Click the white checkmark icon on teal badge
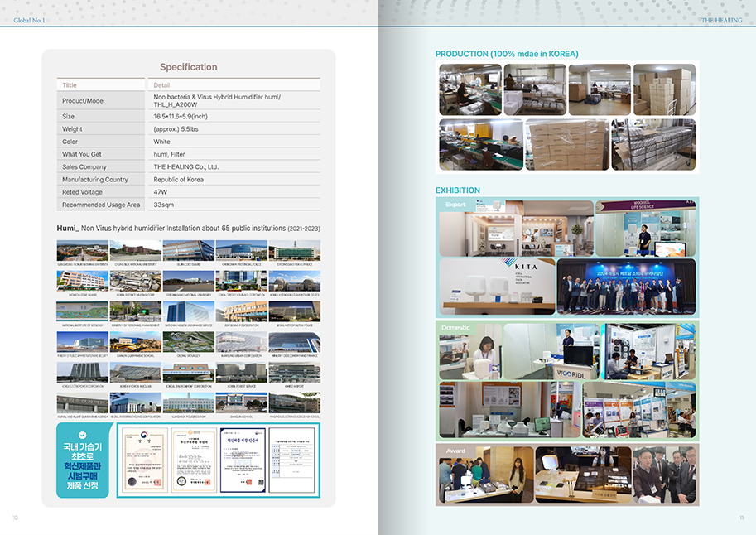 tap(82, 435)
